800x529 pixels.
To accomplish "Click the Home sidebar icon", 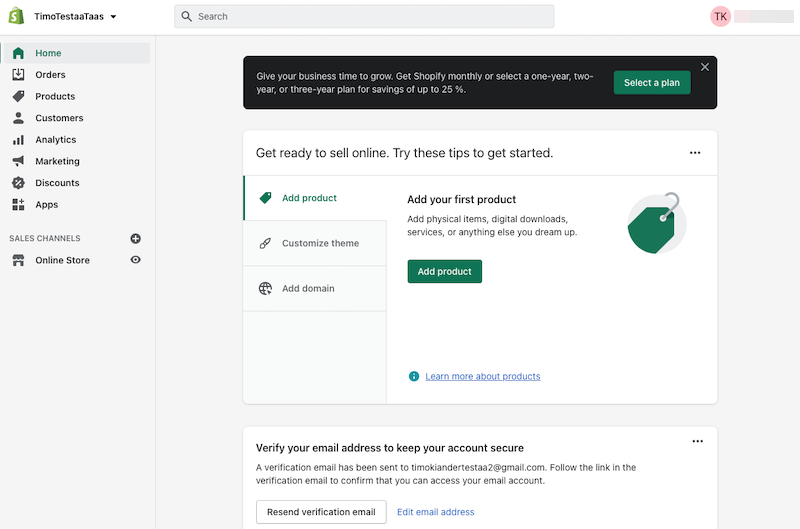I will [x=18, y=53].
